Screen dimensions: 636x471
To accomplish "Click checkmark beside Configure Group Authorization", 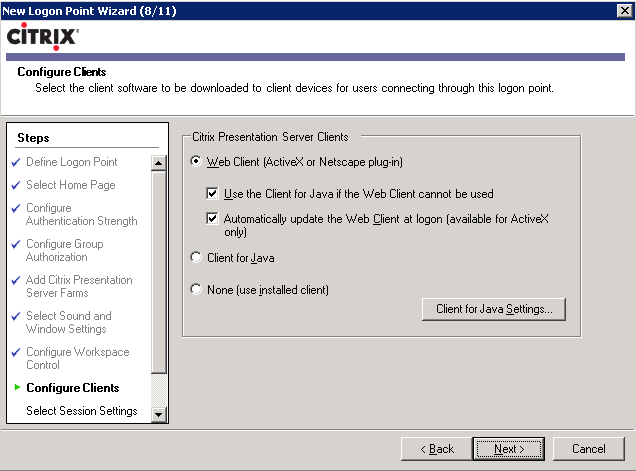I will [16, 244].
